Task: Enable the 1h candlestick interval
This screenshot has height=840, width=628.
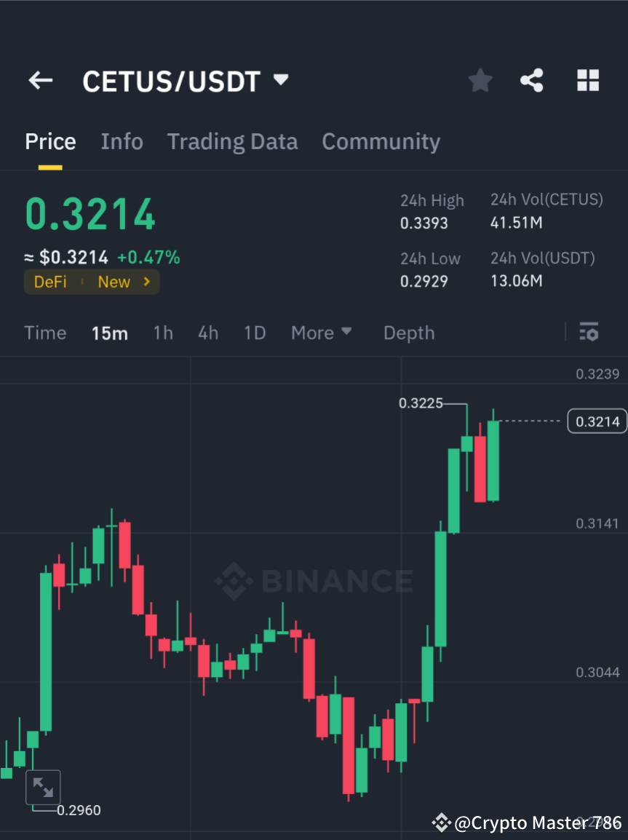Action: coord(163,333)
